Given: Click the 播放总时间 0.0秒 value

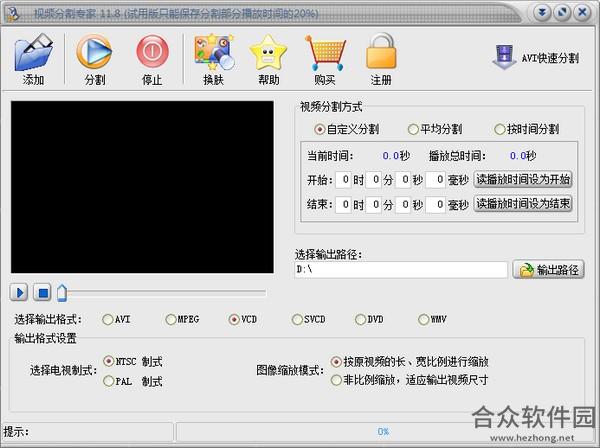Looking at the screenshot, I should (x=523, y=156).
